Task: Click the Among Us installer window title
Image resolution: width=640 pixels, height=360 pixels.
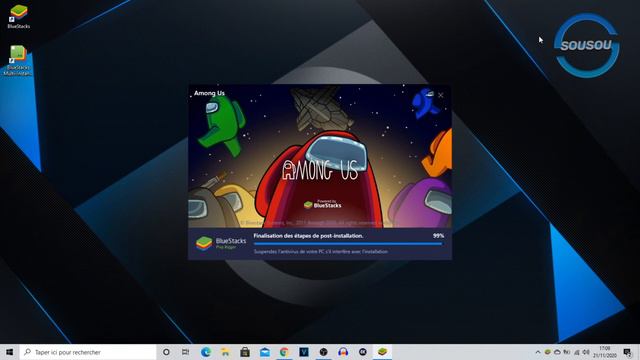Action: (x=209, y=93)
